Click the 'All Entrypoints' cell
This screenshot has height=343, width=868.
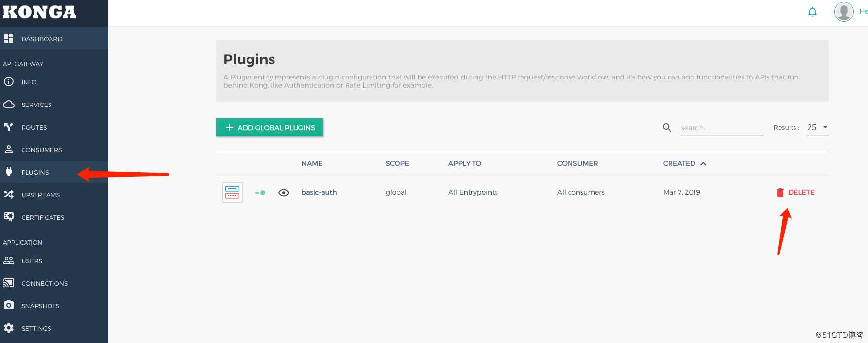pos(473,192)
